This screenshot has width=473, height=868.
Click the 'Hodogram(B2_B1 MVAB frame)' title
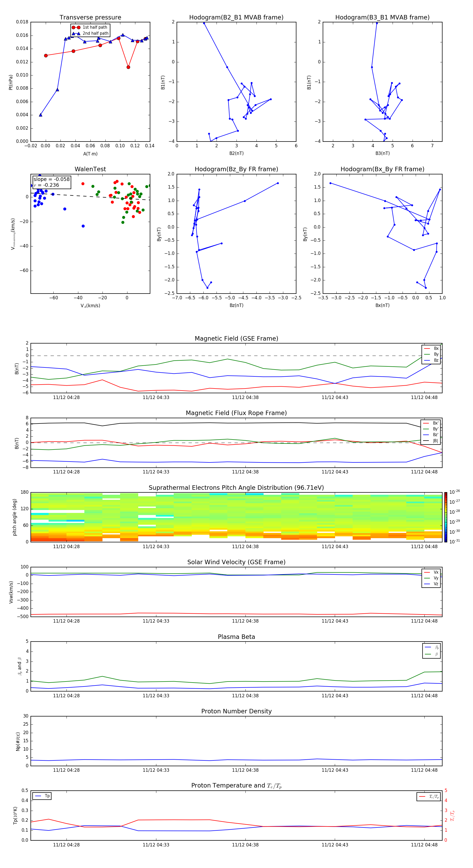point(236,18)
